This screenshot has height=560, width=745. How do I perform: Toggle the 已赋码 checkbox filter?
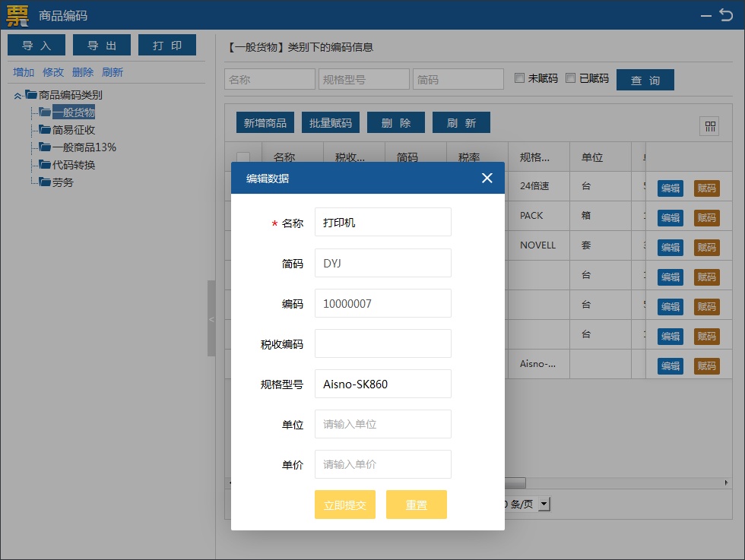click(x=570, y=78)
